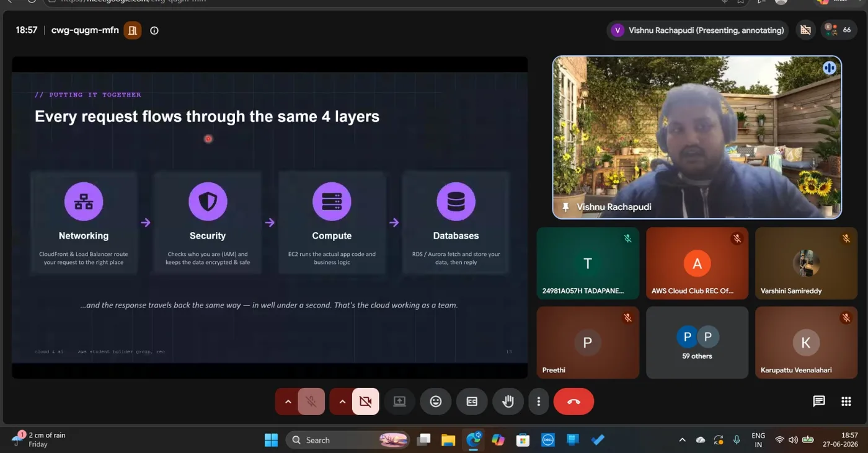The width and height of the screenshot is (868, 453).
Task: Open the participants list showing 66 people
Action: pos(839,30)
